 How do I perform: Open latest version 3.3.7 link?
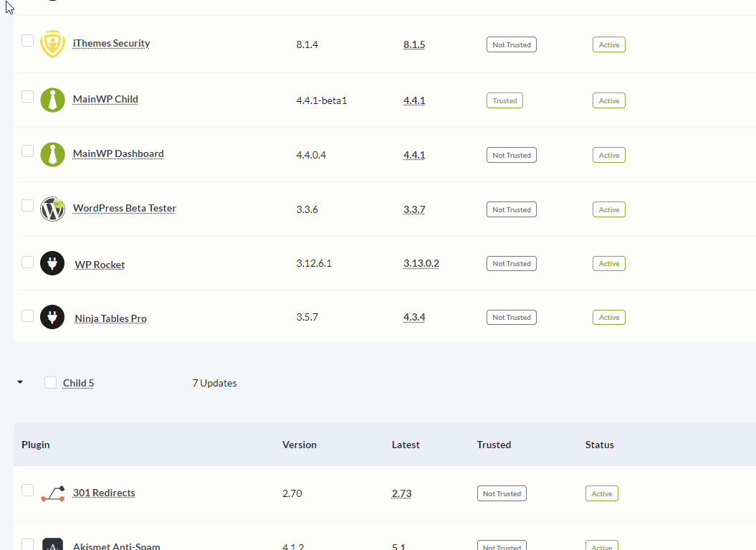[414, 210]
